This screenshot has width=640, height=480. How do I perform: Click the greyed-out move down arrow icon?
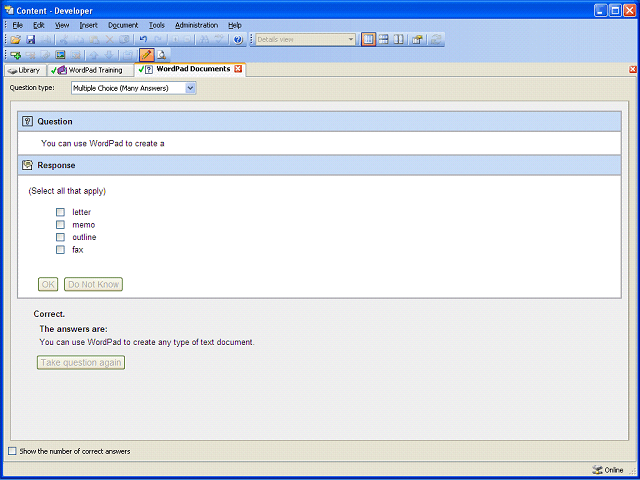(109, 55)
